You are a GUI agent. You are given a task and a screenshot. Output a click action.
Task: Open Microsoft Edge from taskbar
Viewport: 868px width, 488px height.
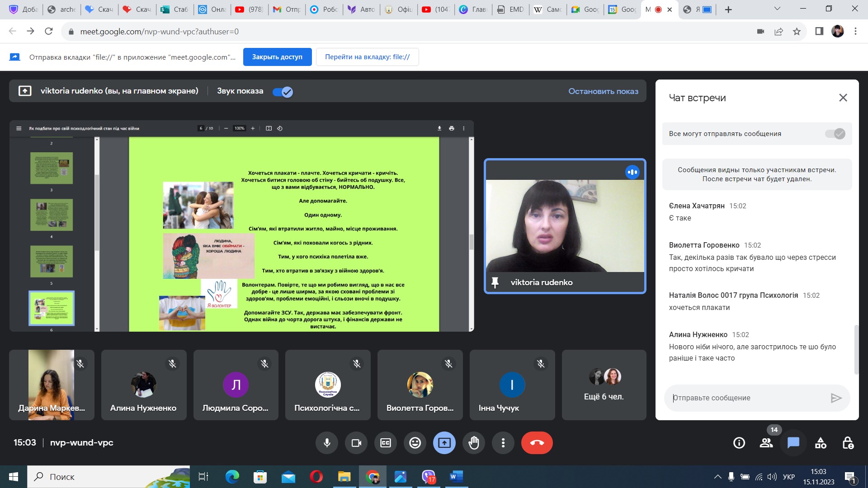tap(232, 477)
